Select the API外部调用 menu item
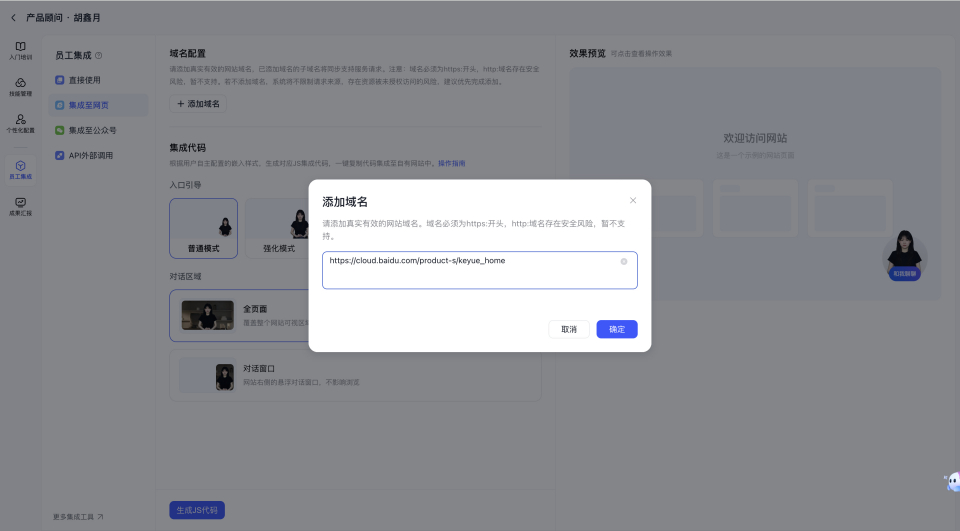 [x=90, y=156]
